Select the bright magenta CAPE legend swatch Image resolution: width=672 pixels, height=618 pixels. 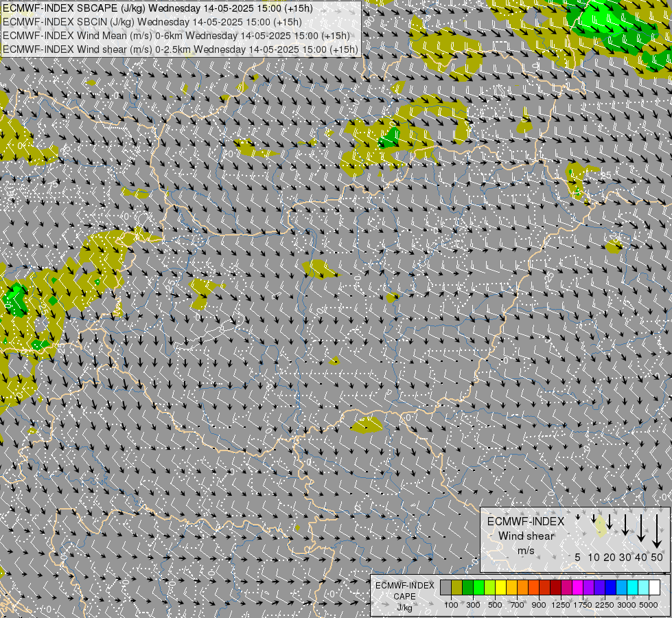(x=578, y=587)
